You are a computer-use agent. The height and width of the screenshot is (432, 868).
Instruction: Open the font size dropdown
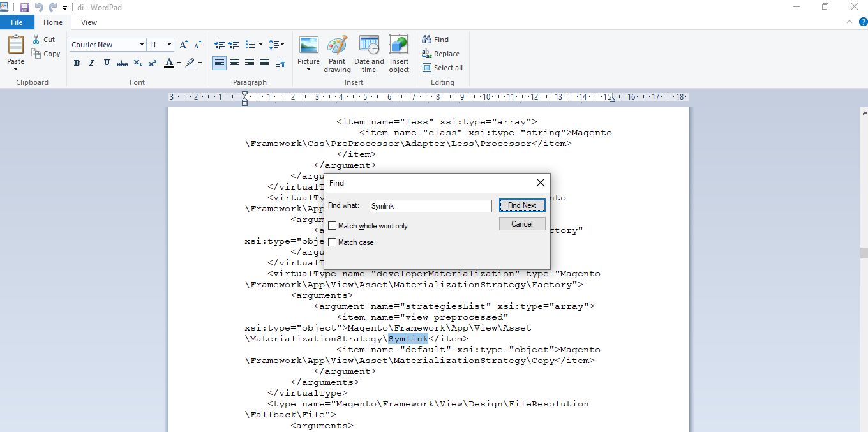(x=169, y=45)
